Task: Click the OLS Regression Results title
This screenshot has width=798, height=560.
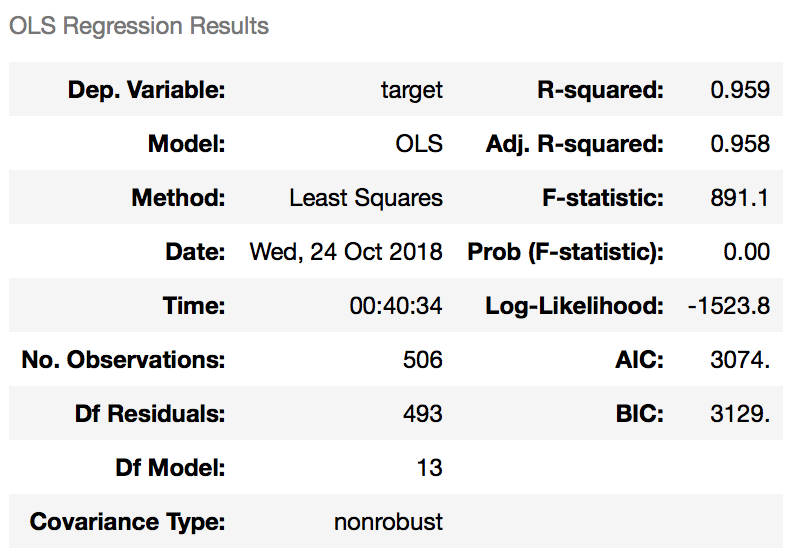Action: point(139,26)
